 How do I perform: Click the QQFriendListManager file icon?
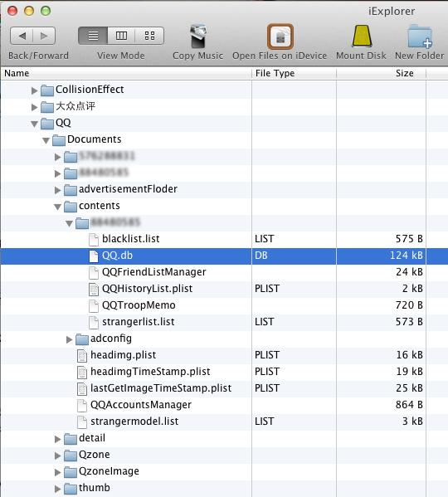[x=94, y=273]
